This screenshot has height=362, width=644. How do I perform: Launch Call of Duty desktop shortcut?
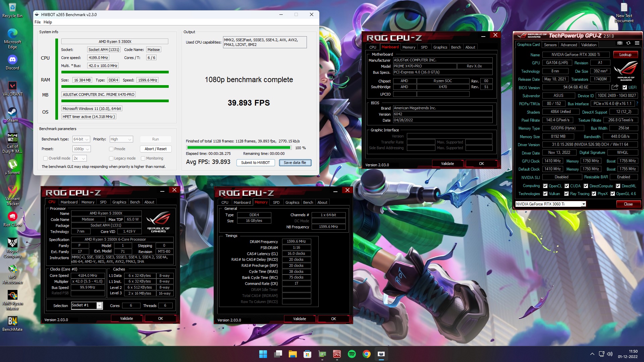12,143
